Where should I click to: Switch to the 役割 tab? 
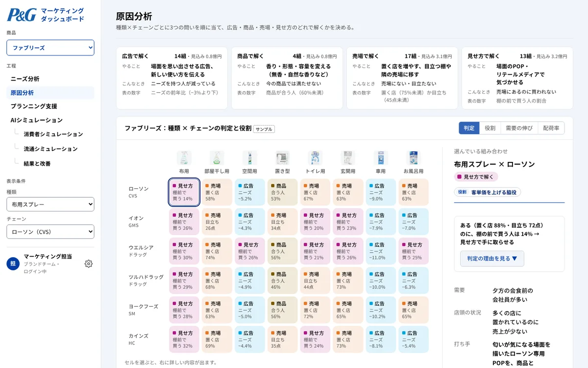click(x=490, y=128)
